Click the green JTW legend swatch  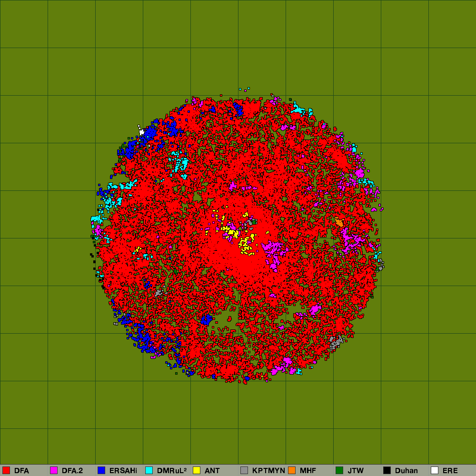[339, 470]
